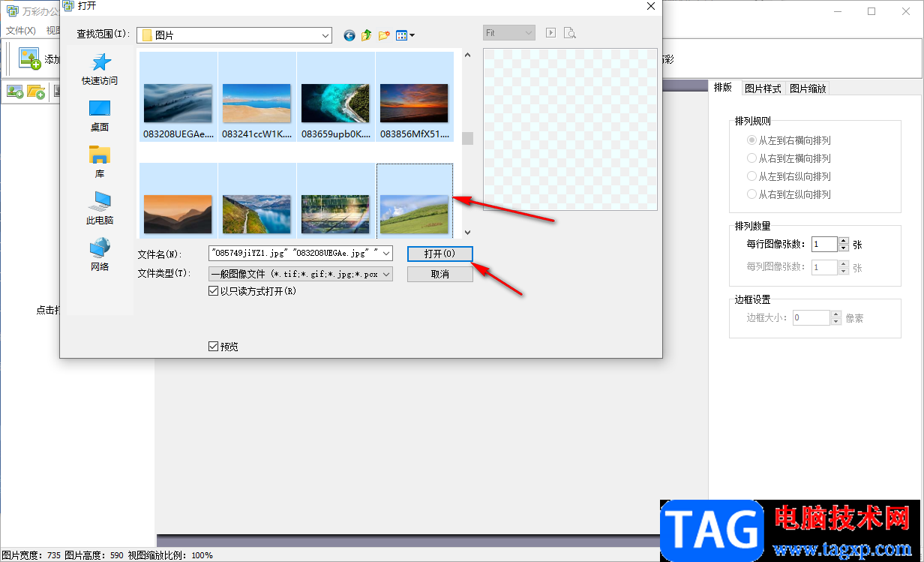Toggle 以只读方式打开 read-only checkbox
This screenshot has width=924, height=562.
pyautogui.click(x=214, y=291)
